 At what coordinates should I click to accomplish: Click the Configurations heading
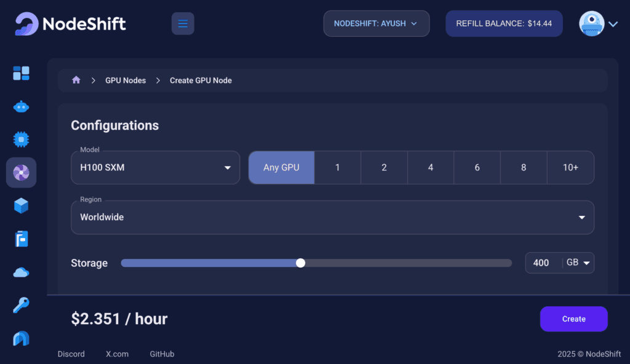(115, 125)
